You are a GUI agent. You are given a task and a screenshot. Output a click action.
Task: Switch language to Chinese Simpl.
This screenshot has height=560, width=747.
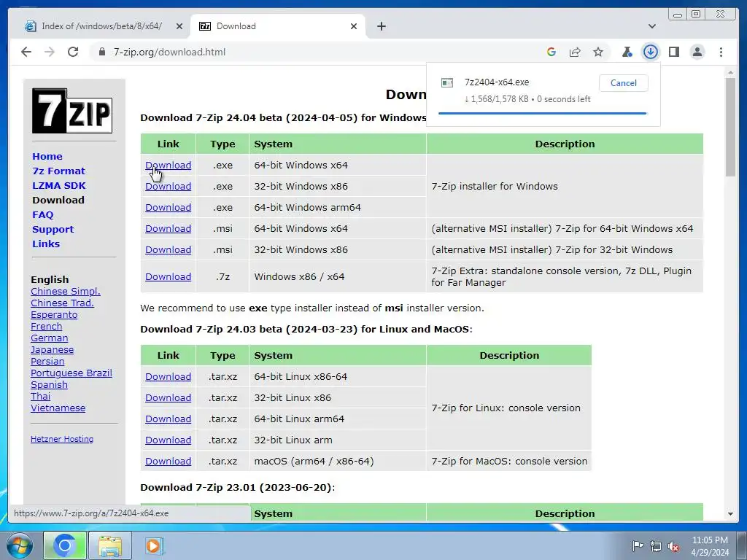pyautogui.click(x=65, y=292)
